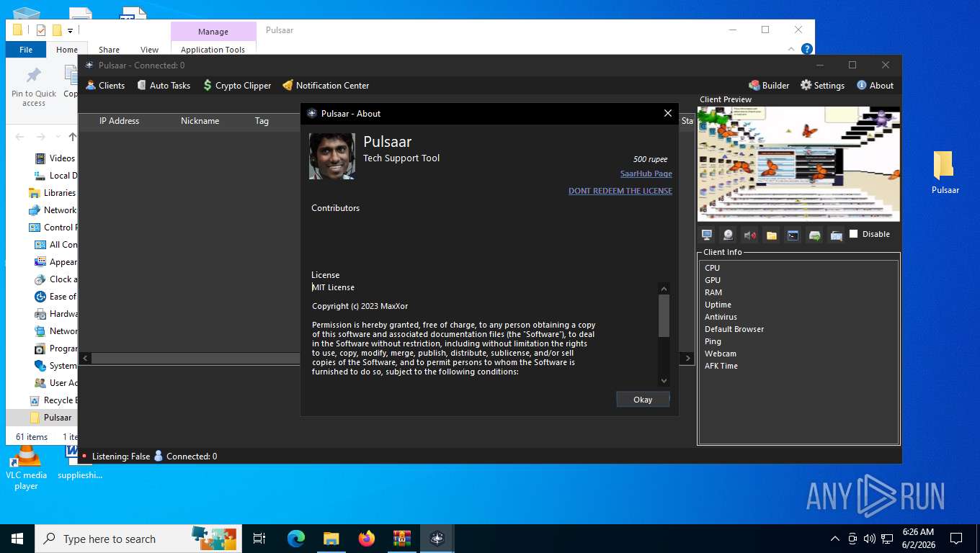Click the Okay button in About dialog
Image resolution: width=980 pixels, height=553 pixels.
pos(643,400)
